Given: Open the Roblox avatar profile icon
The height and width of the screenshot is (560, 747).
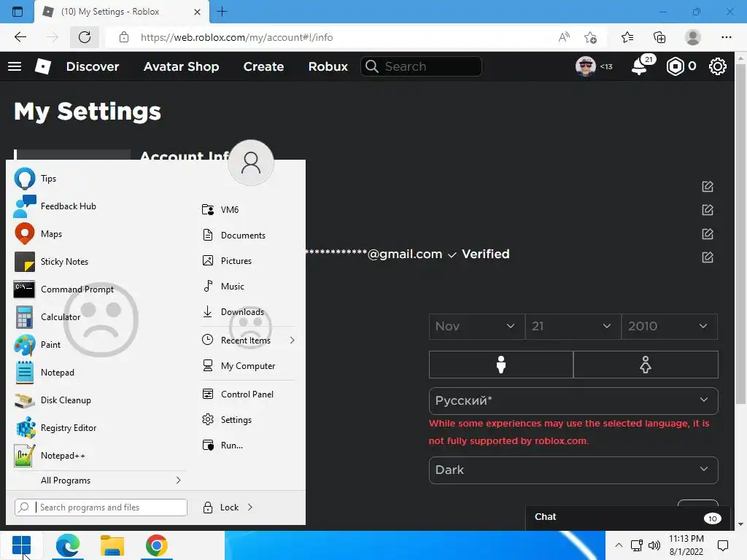Looking at the screenshot, I should coord(586,66).
